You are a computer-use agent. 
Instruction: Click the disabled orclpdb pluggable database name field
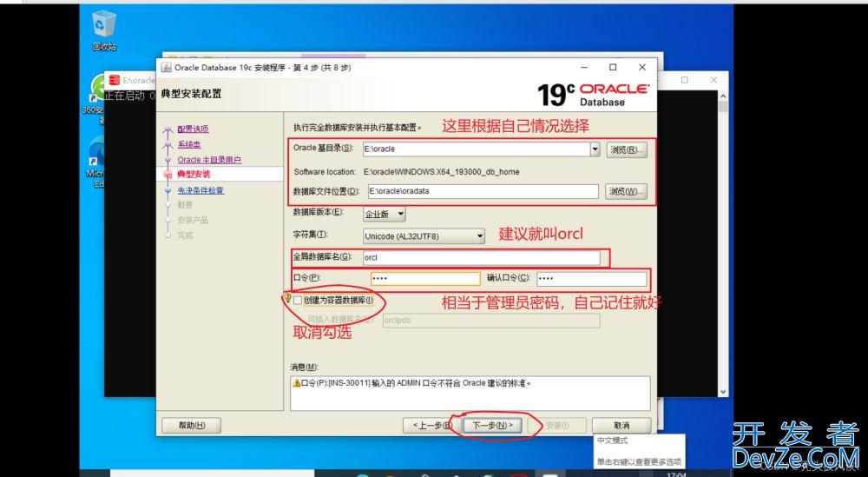click(491, 321)
